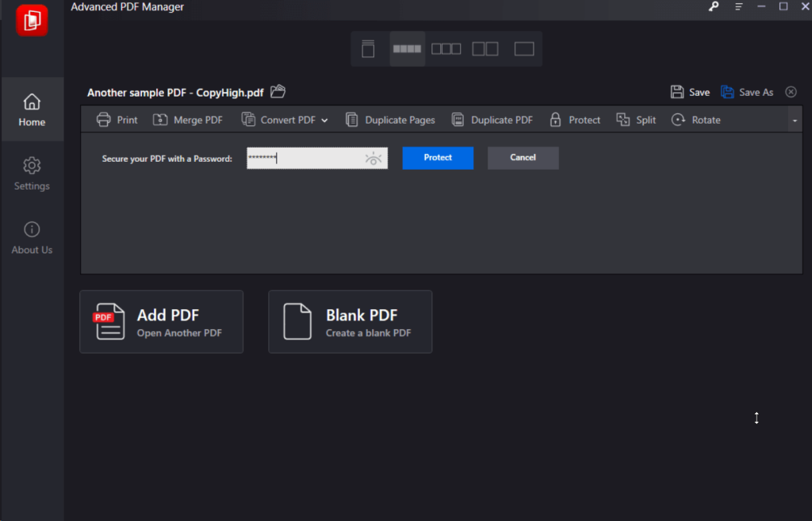The image size is (812, 521).
Task: Select the two-column thumbnail view
Action: coord(485,48)
